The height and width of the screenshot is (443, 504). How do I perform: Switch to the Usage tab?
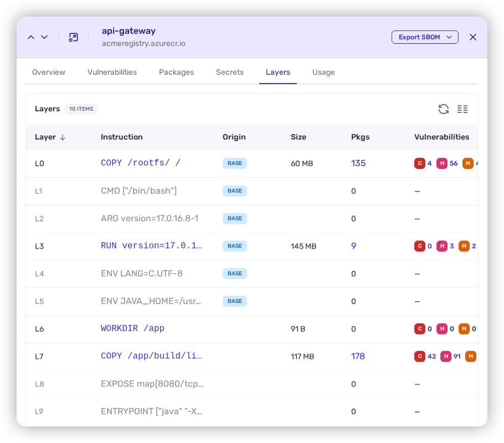[x=323, y=73]
